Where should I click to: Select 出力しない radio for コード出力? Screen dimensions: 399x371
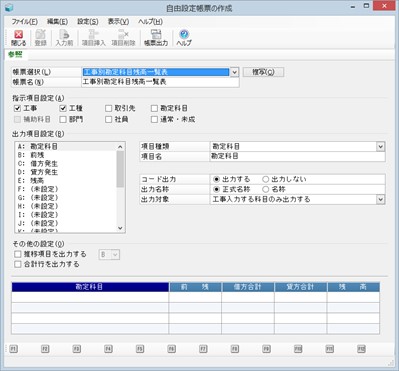[266, 179]
